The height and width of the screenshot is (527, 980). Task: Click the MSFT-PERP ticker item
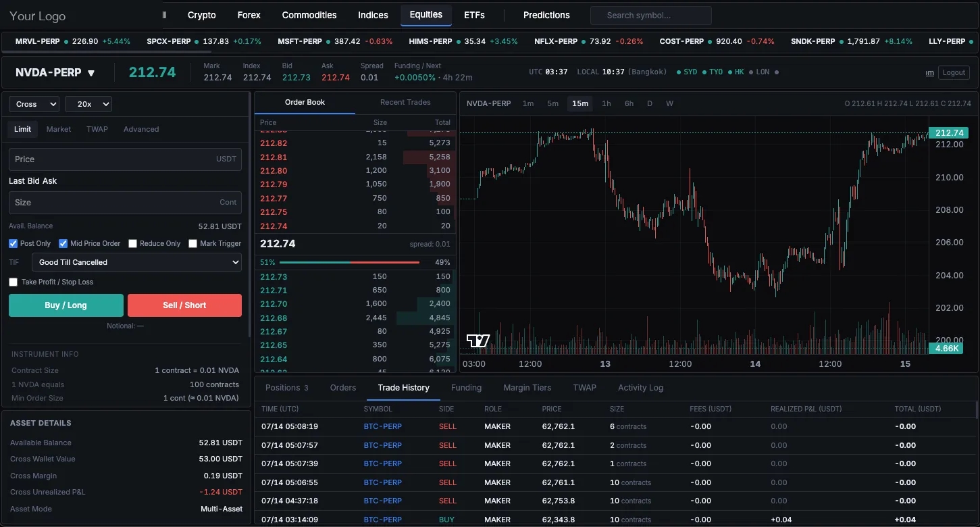pos(335,41)
